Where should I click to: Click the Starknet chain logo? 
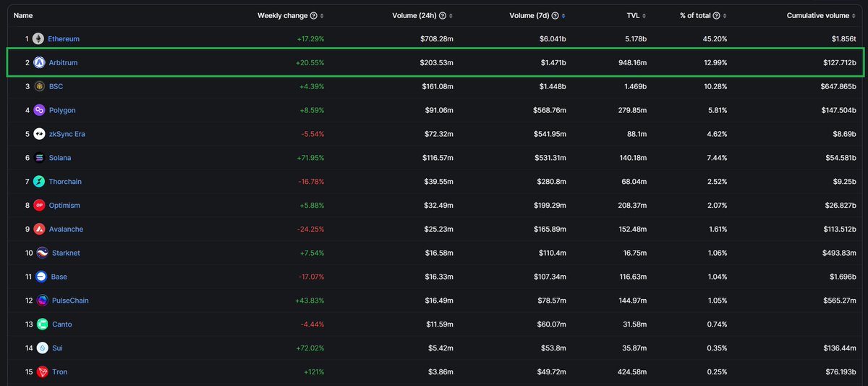click(x=42, y=253)
